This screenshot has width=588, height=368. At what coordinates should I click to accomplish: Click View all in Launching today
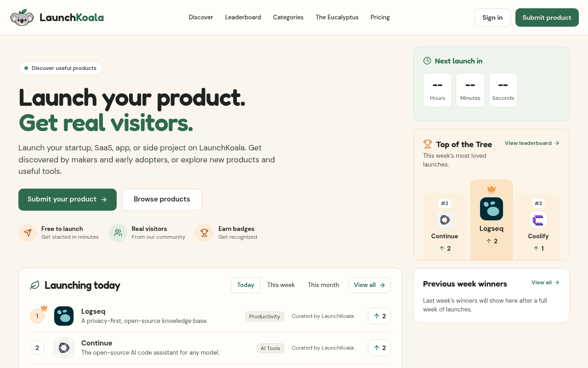click(370, 285)
